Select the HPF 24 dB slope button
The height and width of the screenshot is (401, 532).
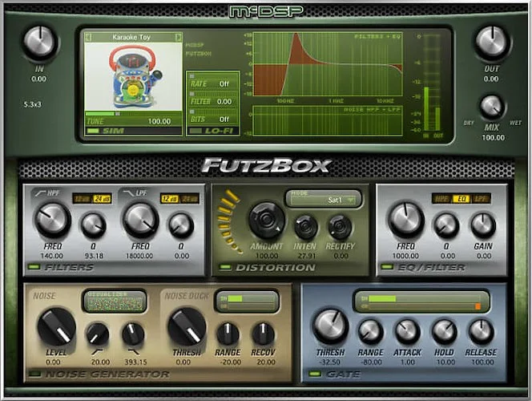point(101,199)
